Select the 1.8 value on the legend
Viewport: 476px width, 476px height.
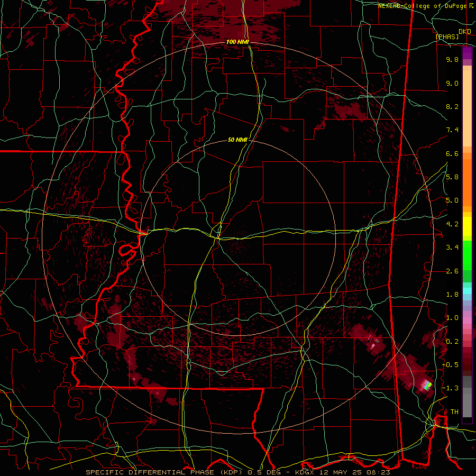452,295
